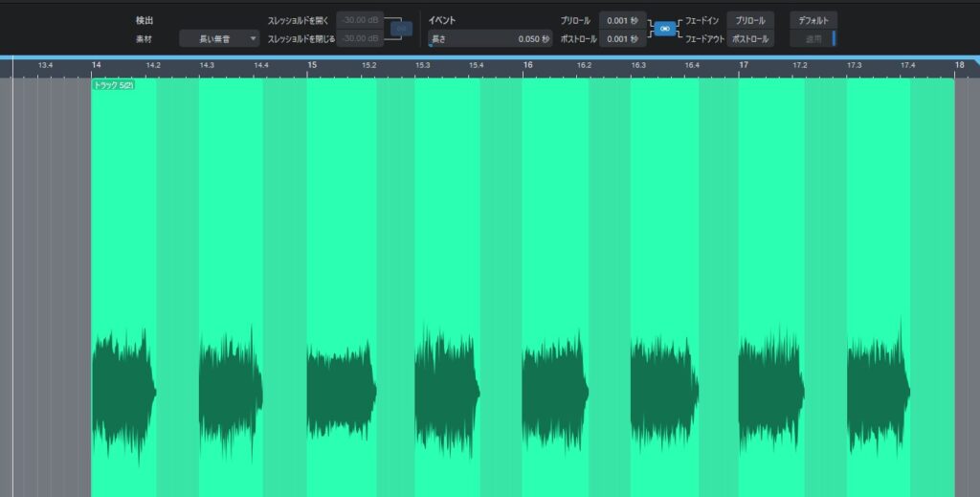The width and height of the screenshot is (980, 497).
Task: Click the ポストロール 0.001 秒 value field
Action: (622, 39)
